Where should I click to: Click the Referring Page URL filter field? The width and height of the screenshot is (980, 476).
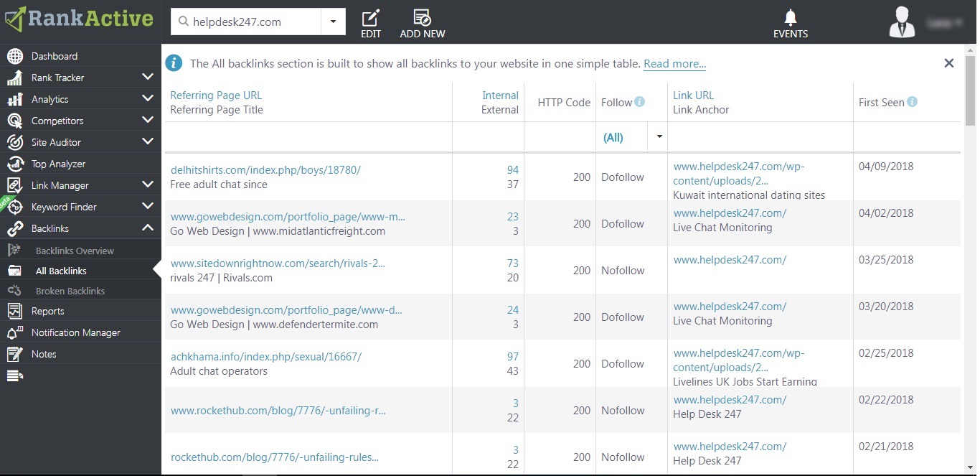pyautogui.click(x=308, y=137)
